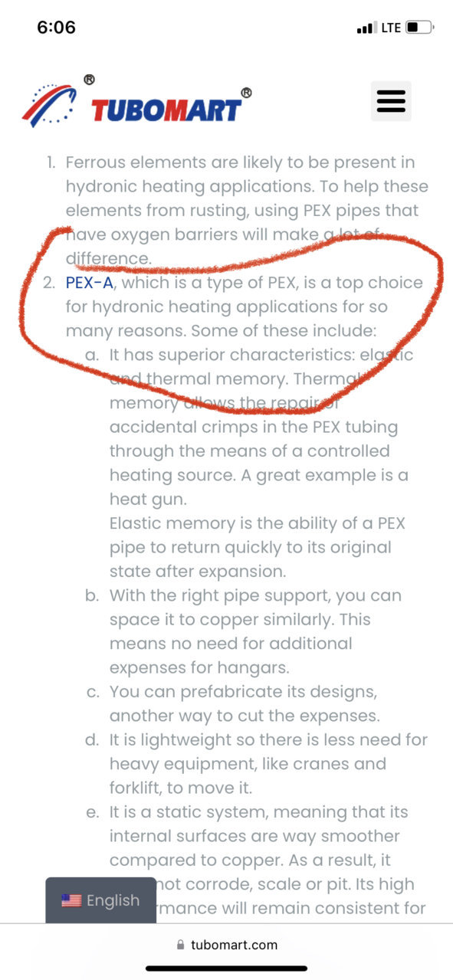Tap the 6:06 clock in status bar
The image size is (453, 980).
click(x=56, y=28)
